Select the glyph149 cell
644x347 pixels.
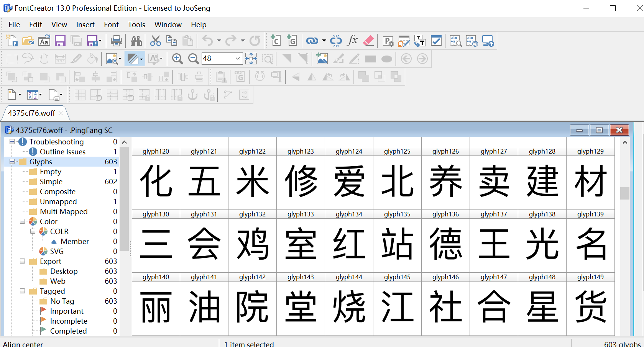[x=590, y=304]
